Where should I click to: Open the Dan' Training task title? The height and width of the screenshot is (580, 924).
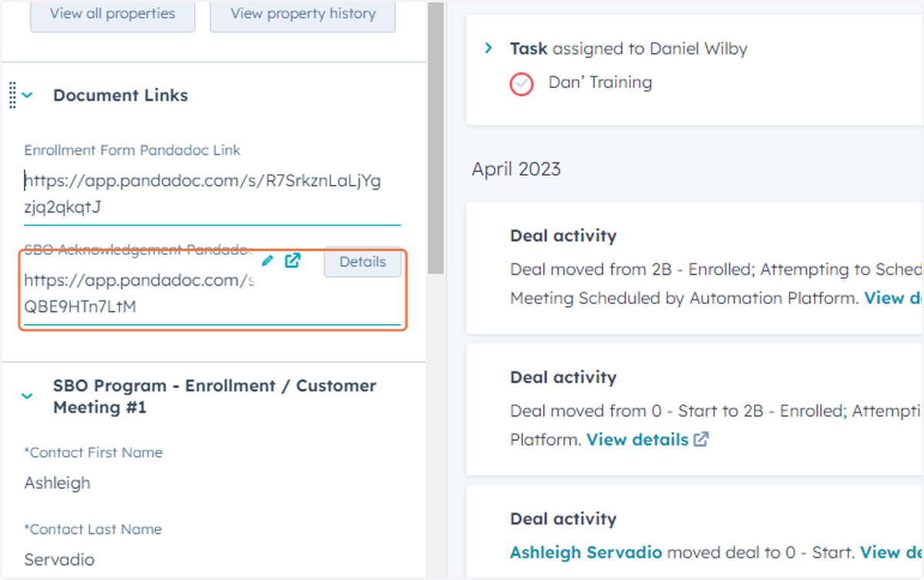(x=600, y=82)
